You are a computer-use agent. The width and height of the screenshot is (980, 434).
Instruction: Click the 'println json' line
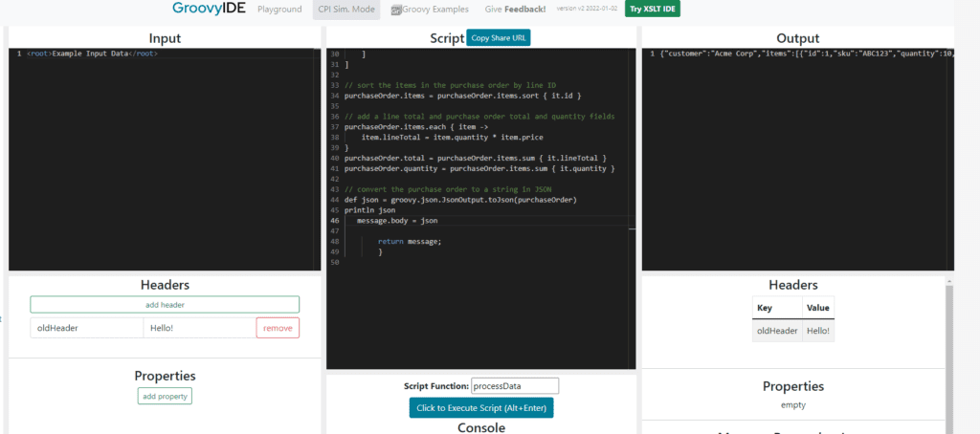point(369,209)
